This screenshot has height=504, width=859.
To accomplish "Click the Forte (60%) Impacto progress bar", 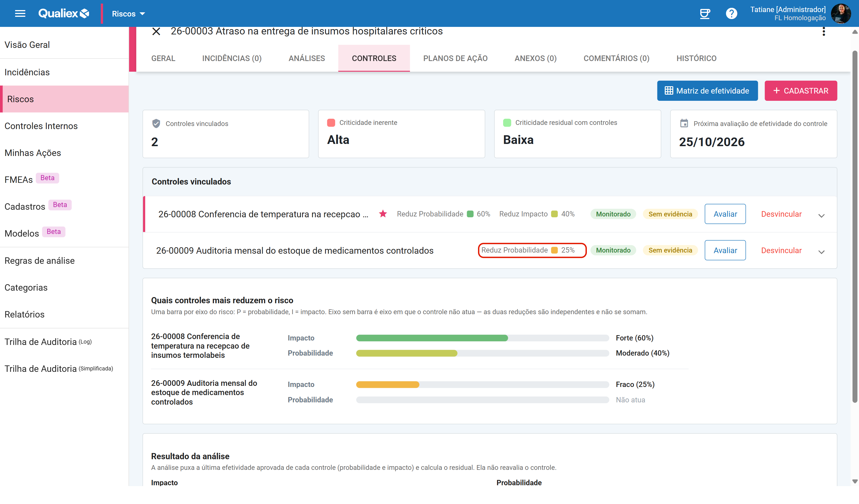I will 482,338.
